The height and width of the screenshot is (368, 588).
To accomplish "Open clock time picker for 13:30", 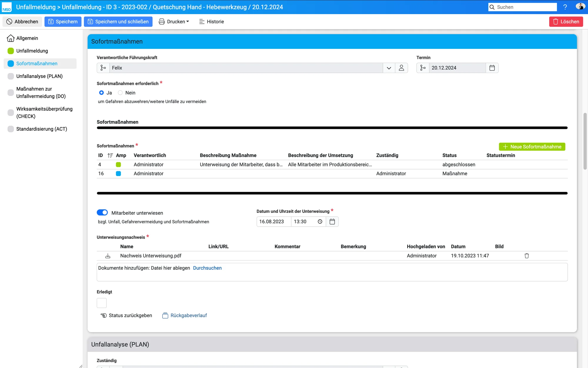I will [320, 222].
